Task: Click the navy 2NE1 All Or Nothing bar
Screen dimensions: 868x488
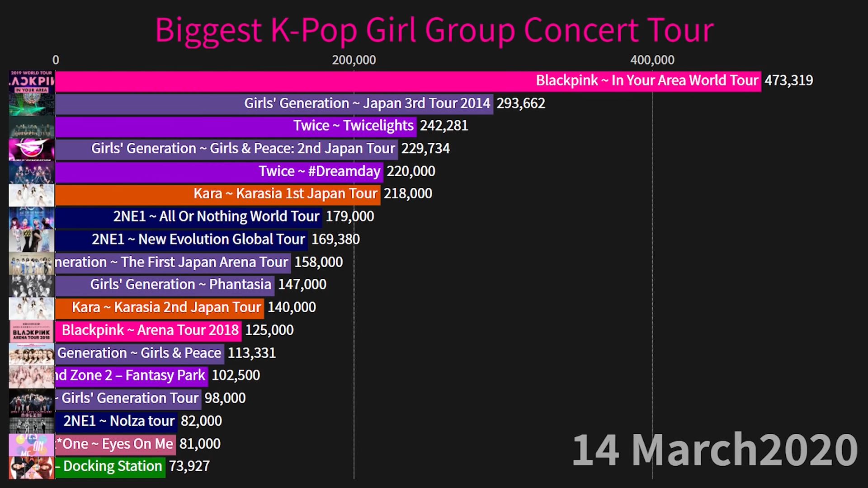Action: [188, 217]
